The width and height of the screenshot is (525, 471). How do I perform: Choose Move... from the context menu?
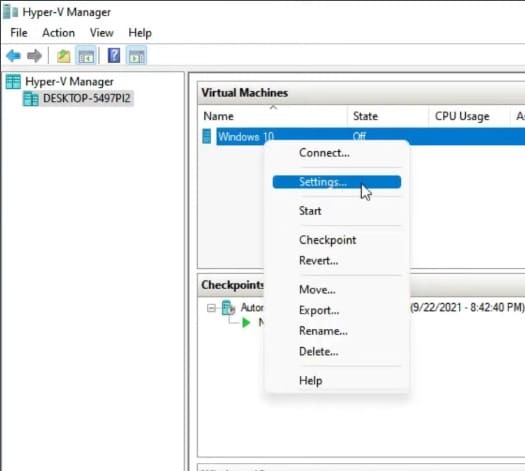337,290
